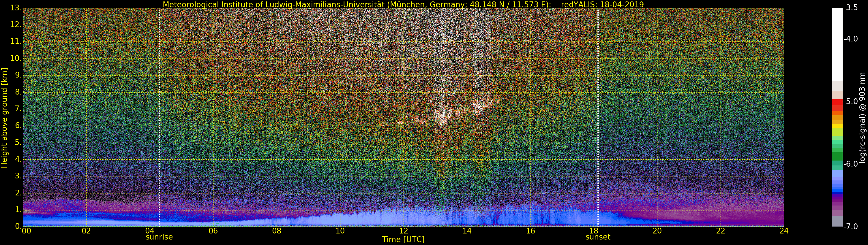This screenshot has height=245, width=868.
Task: Click the '9.' height axis tick label
Action: click(x=18, y=75)
